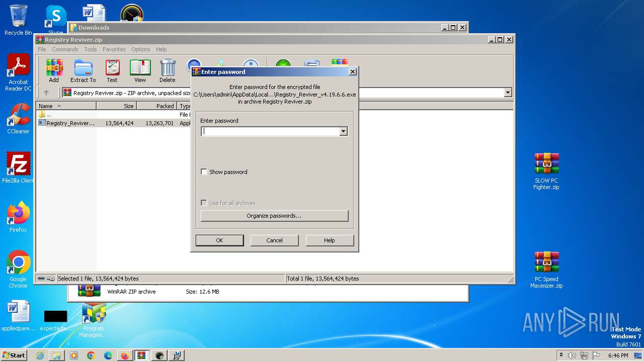Viewport: 644px width, 362px height.
Task: Click the drive and key status bar icon
Action: tap(46, 279)
